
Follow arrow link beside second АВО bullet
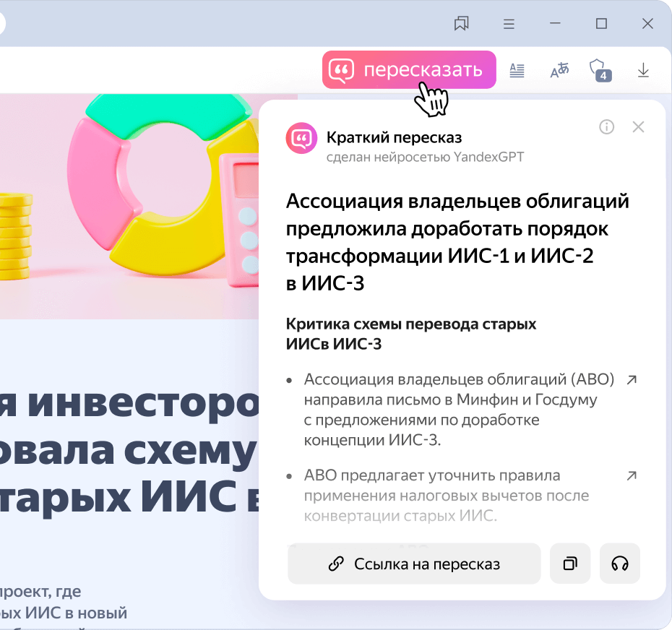[632, 475]
